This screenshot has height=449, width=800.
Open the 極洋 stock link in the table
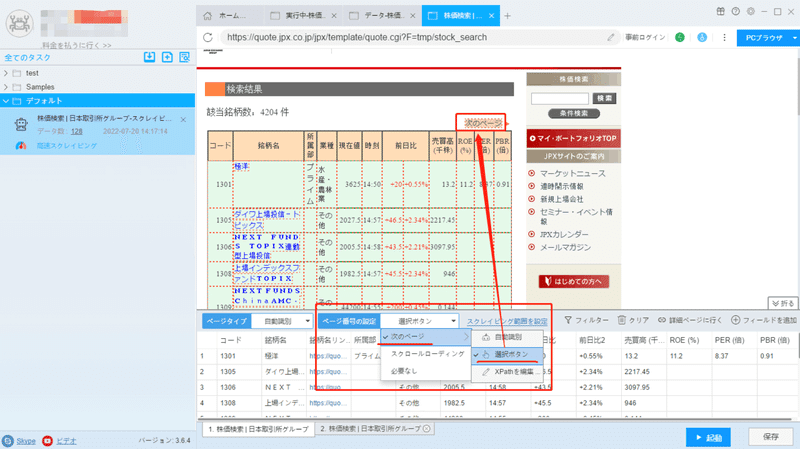241,167
